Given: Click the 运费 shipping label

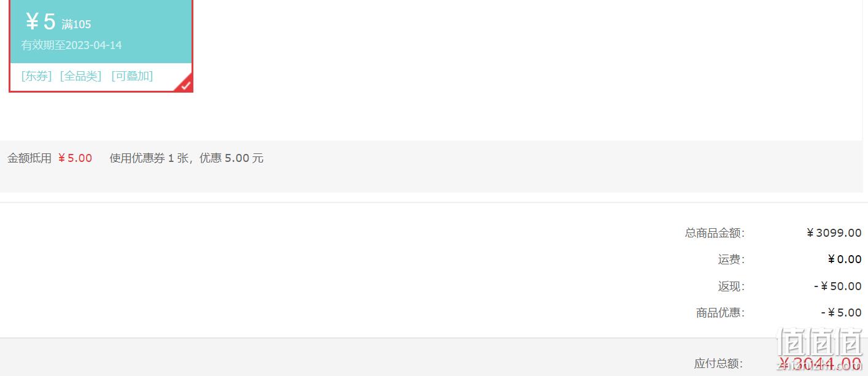Looking at the screenshot, I should click(731, 259).
